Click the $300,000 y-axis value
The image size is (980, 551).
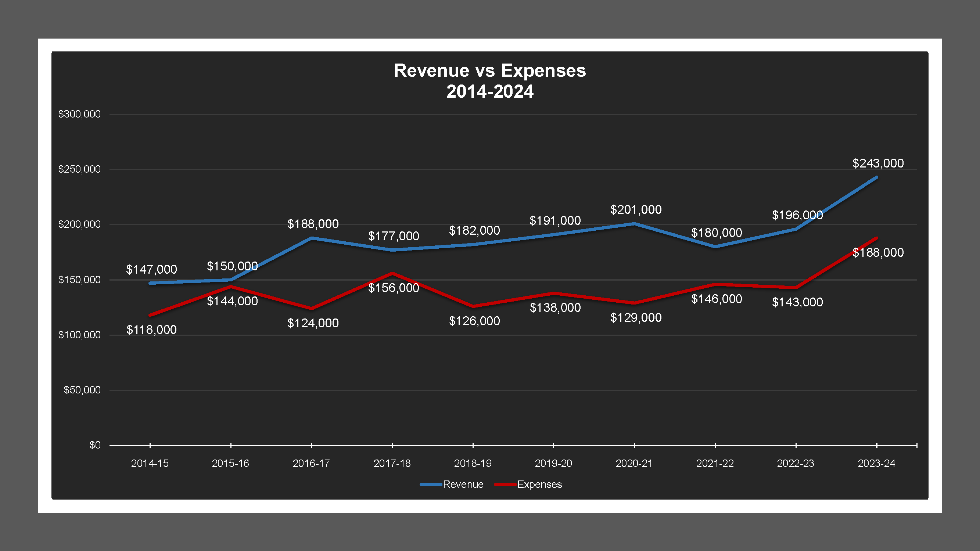point(79,114)
